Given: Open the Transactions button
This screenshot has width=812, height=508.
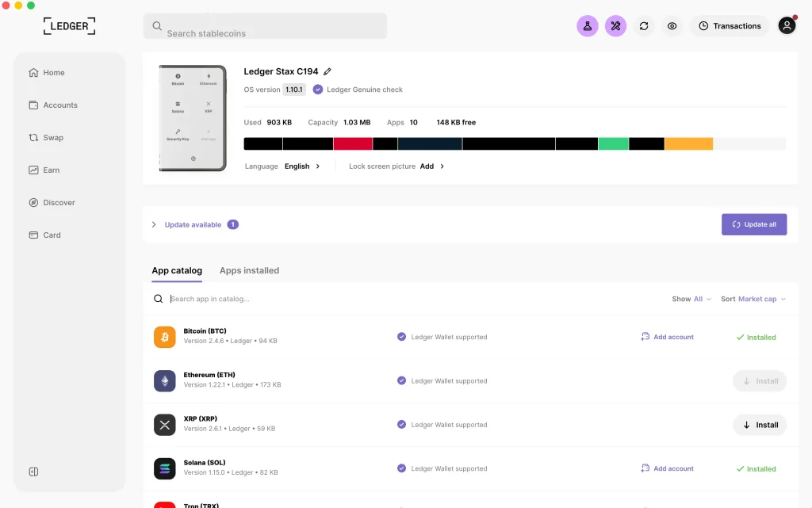Looking at the screenshot, I should [x=730, y=26].
